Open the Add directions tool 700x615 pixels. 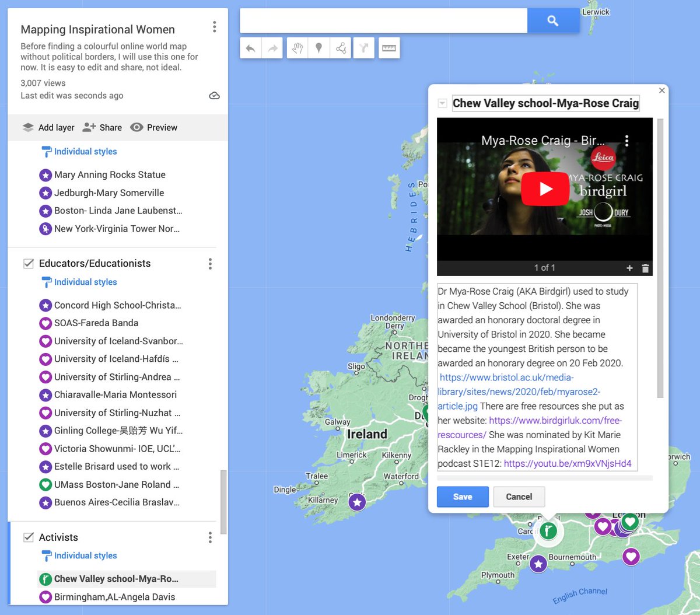click(363, 48)
